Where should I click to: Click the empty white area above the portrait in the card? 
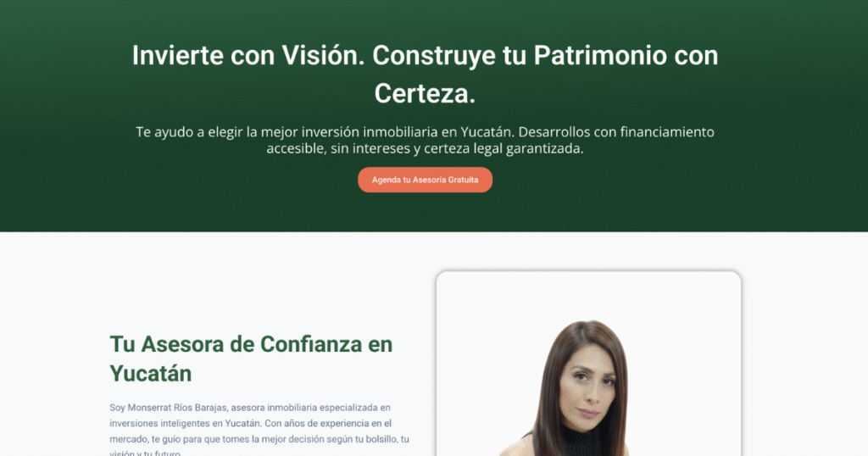[588, 295]
